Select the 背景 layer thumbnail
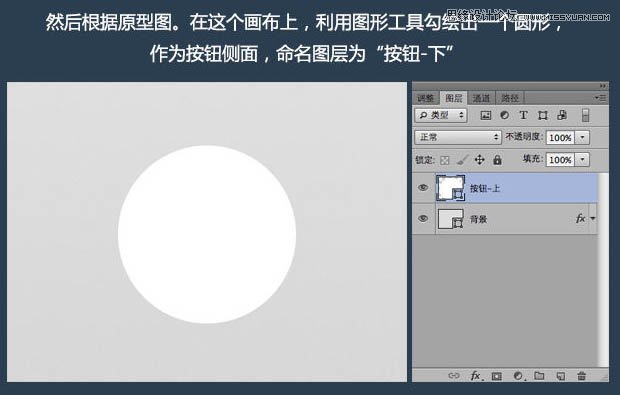The image size is (620, 395). point(450,219)
